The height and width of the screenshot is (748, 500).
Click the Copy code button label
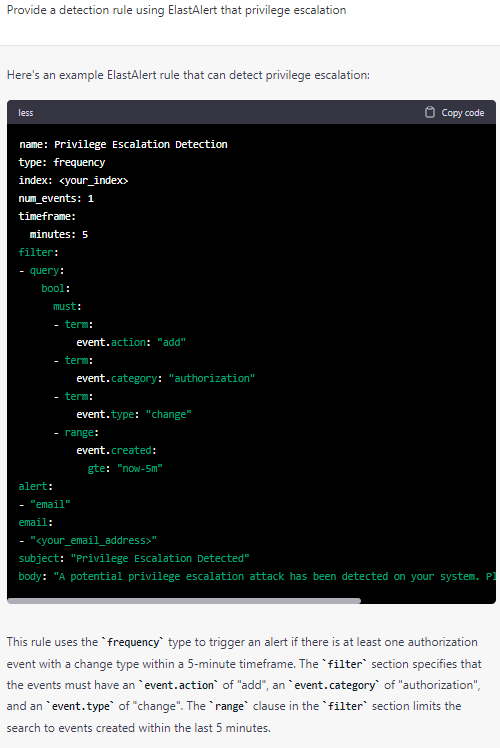[462, 113]
